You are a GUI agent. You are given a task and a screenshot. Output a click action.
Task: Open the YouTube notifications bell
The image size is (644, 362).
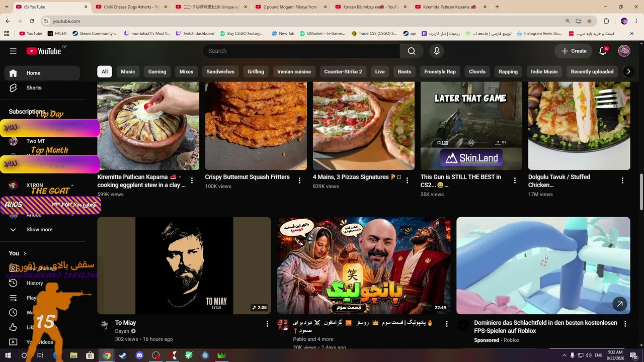(603, 51)
